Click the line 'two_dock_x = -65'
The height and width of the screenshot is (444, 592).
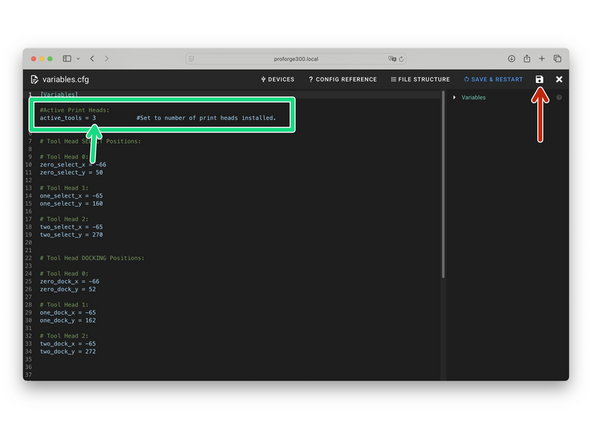point(68,344)
